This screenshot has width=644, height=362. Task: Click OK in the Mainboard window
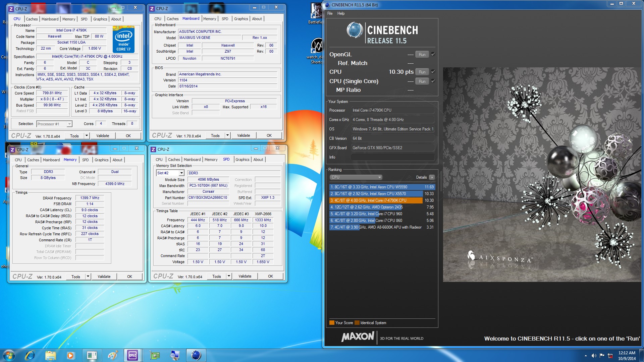pos(269,135)
